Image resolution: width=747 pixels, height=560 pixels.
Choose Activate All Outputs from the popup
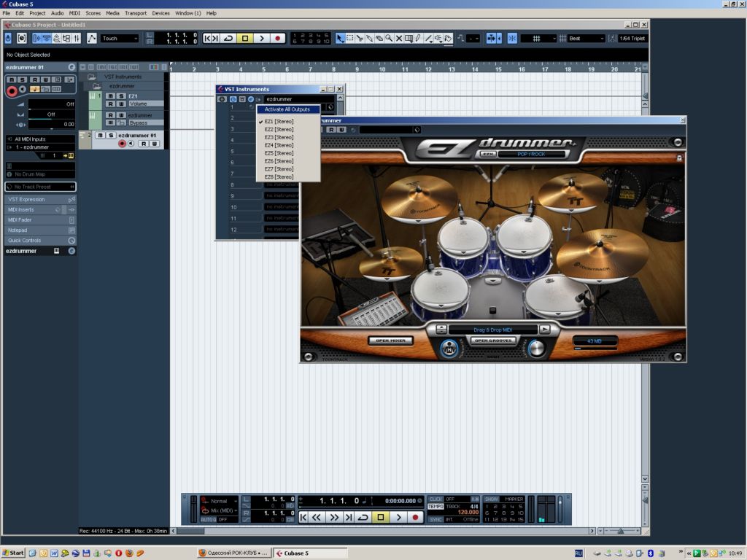287,109
